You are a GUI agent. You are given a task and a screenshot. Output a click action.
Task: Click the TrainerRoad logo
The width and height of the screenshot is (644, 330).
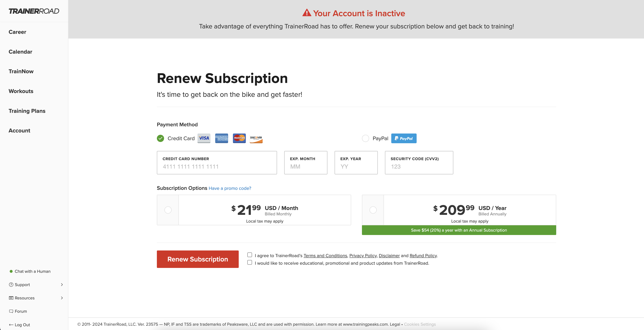point(34,11)
